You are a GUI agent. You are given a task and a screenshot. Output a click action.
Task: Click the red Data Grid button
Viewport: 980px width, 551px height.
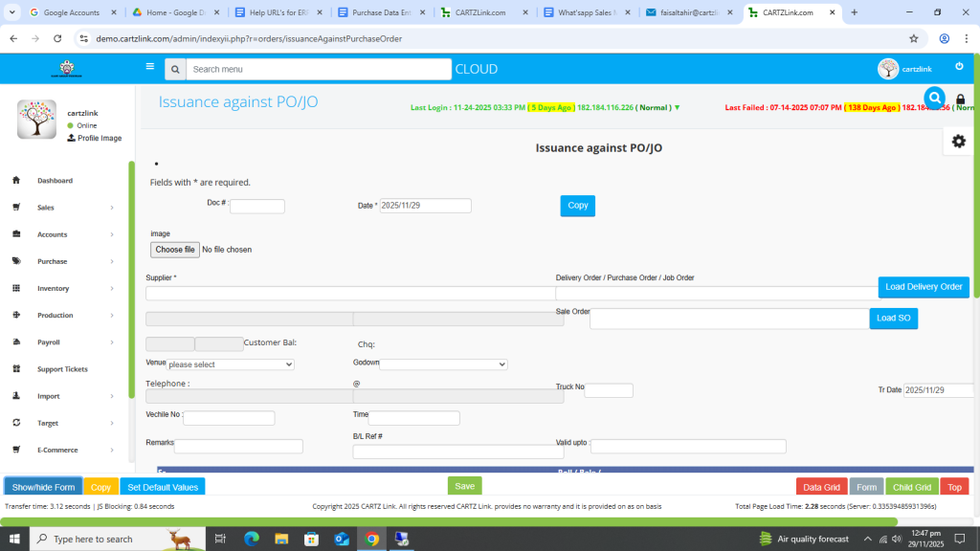click(x=821, y=487)
